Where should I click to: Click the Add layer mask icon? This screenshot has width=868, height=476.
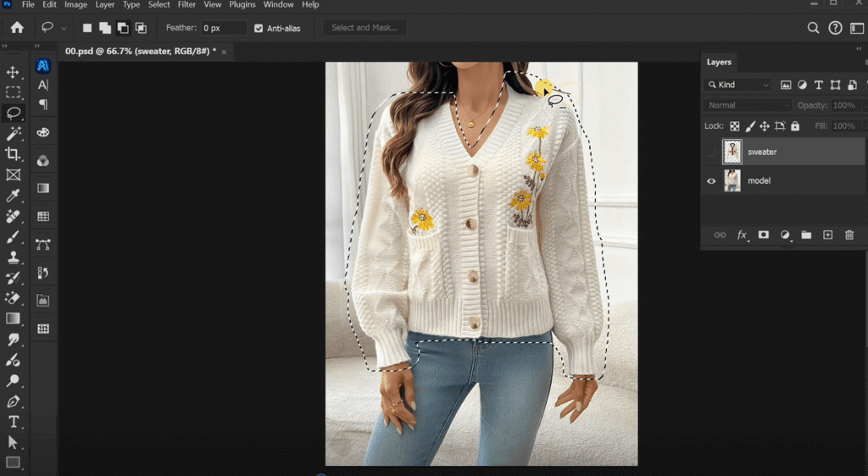[763, 235]
